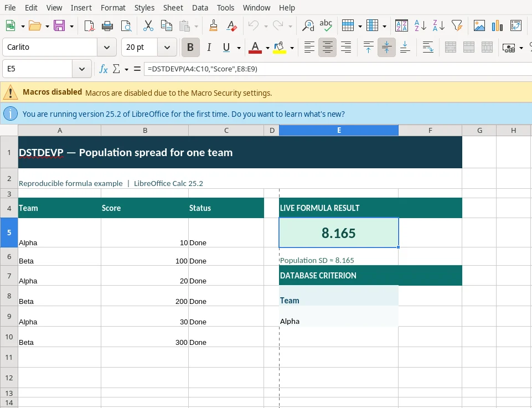Select the Score cell with value 300

pos(145,337)
